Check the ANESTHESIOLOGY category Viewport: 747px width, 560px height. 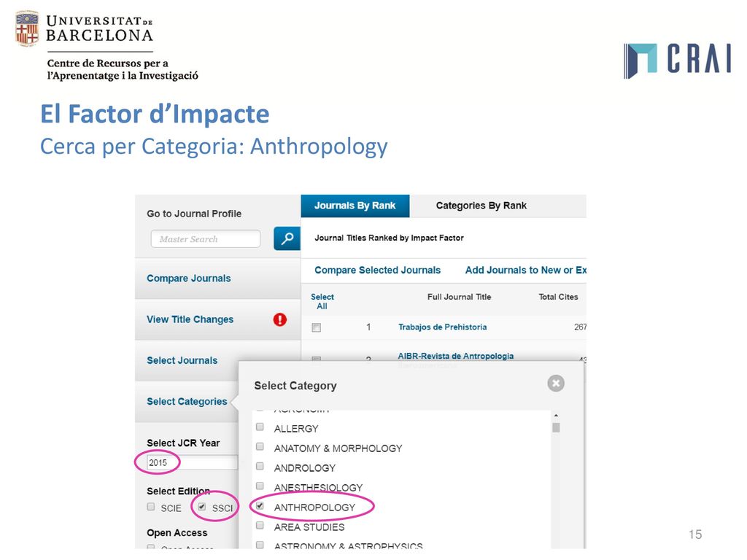[260, 486]
